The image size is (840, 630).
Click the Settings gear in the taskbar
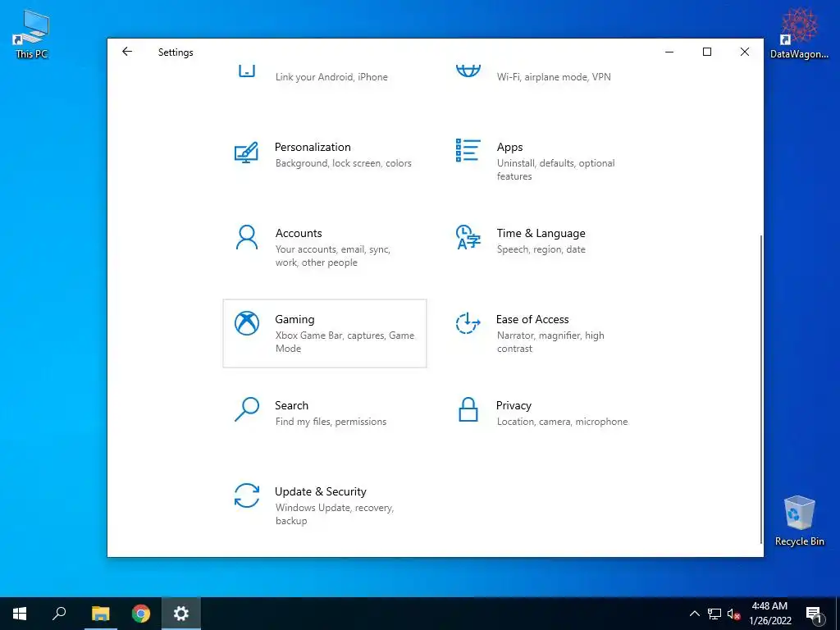coord(181,614)
